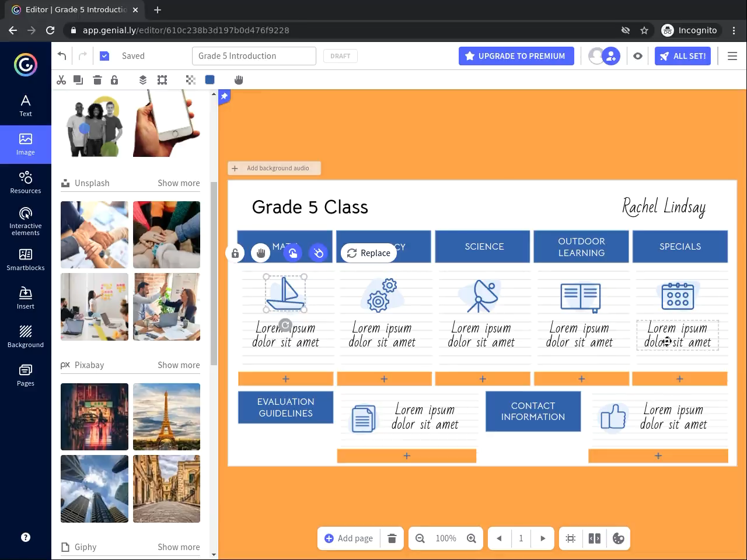
Task: Open the Insert sidebar tab
Action: click(x=26, y=298)
